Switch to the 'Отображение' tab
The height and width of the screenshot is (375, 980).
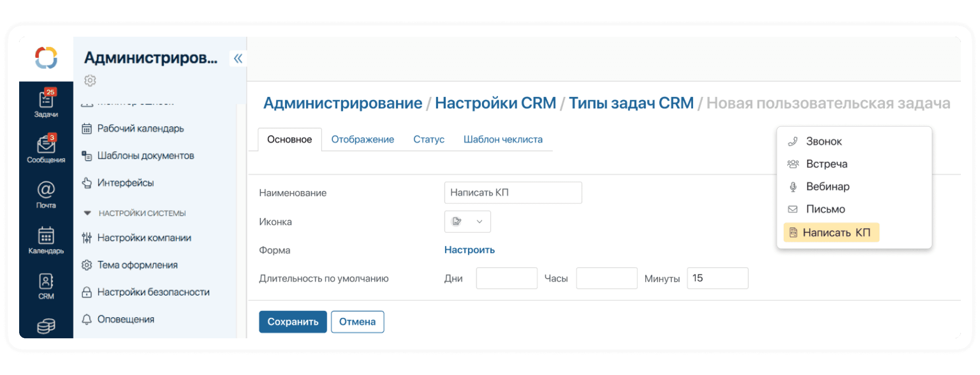click(x=362, y=139)
